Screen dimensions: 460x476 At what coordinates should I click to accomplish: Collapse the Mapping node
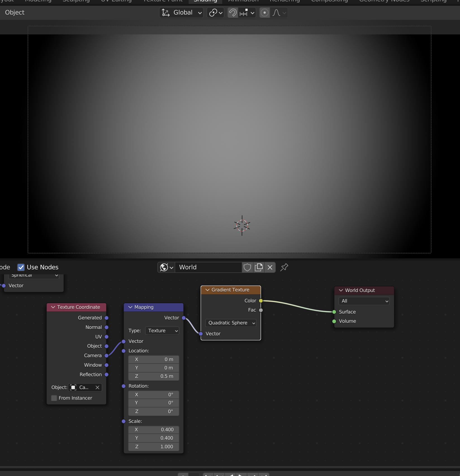pyautogui.click(x=130, y=307)
